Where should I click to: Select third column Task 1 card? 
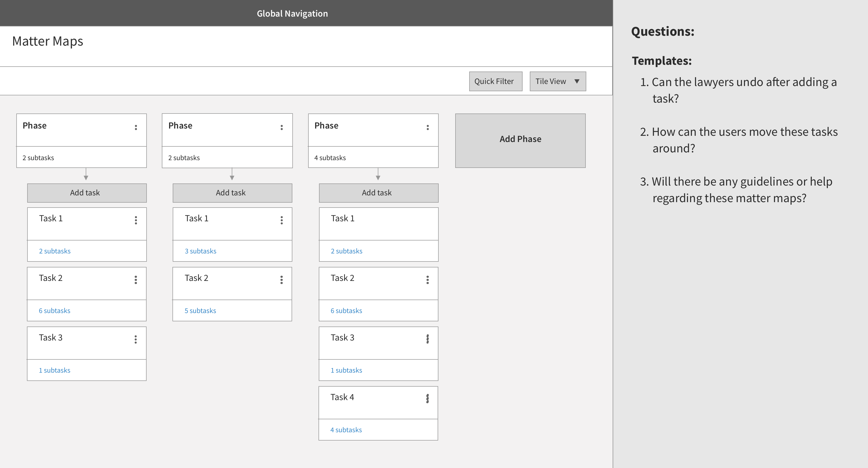click(378, 224)
